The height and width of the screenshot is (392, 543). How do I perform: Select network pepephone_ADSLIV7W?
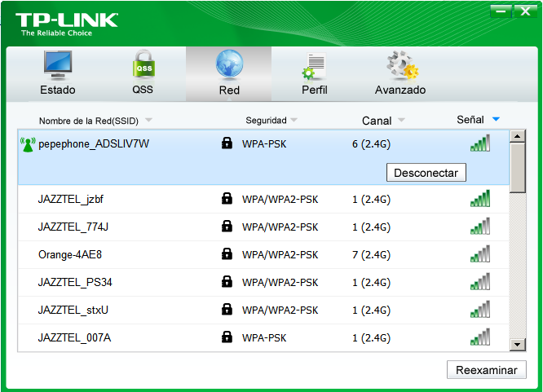[x=263, y=157]
